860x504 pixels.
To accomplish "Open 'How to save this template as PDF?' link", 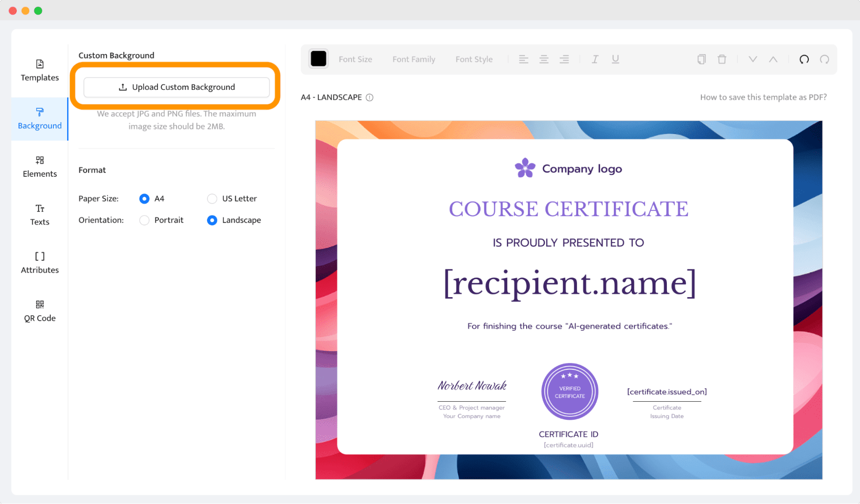I will point(763,97).
